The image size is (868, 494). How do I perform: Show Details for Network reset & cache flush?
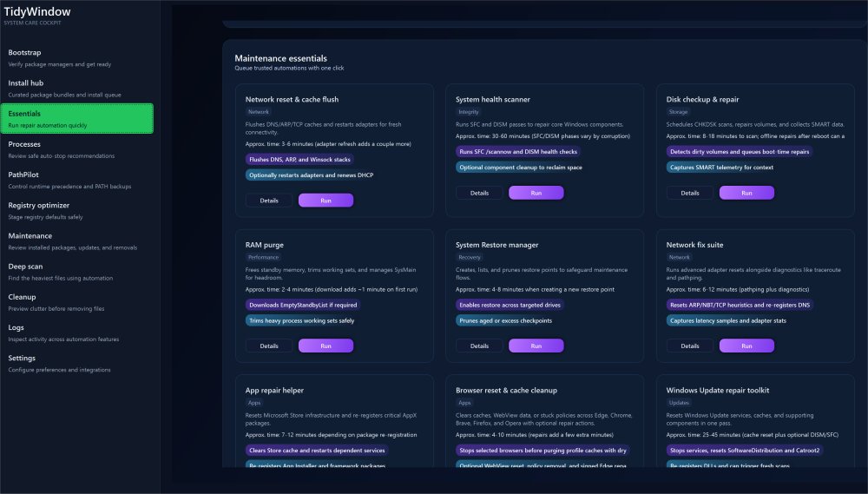269,201
